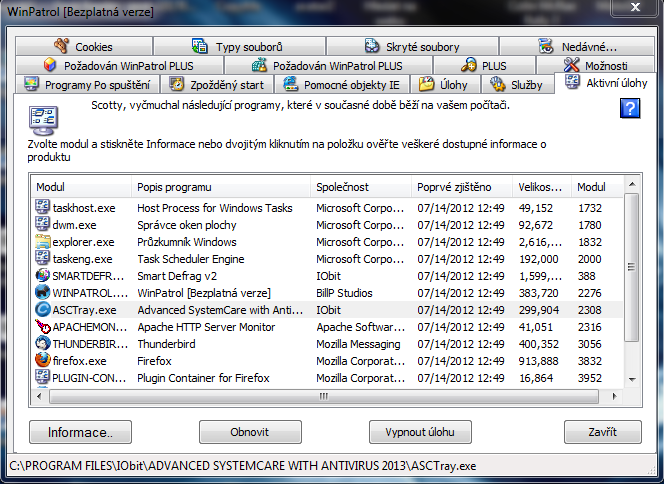Open the PLUS tab with key icon
The height and width of the screenshot is (484, 664).
pos(484,65)
